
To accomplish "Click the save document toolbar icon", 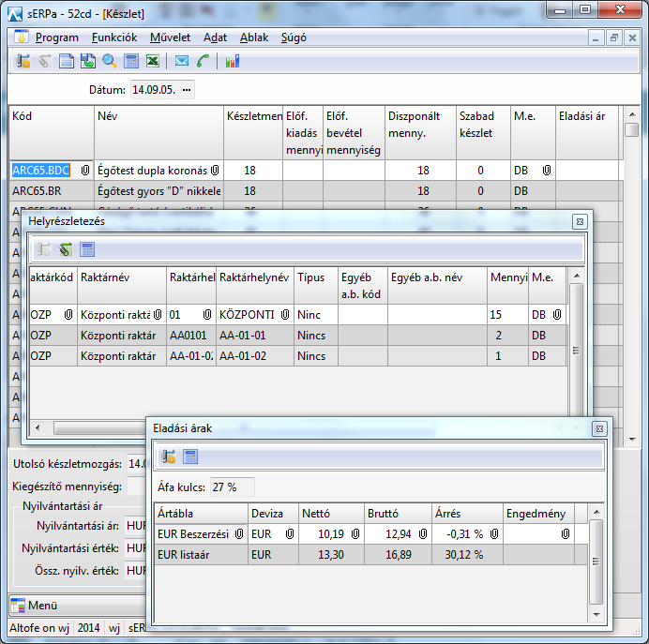I will (x=87, y=61).
